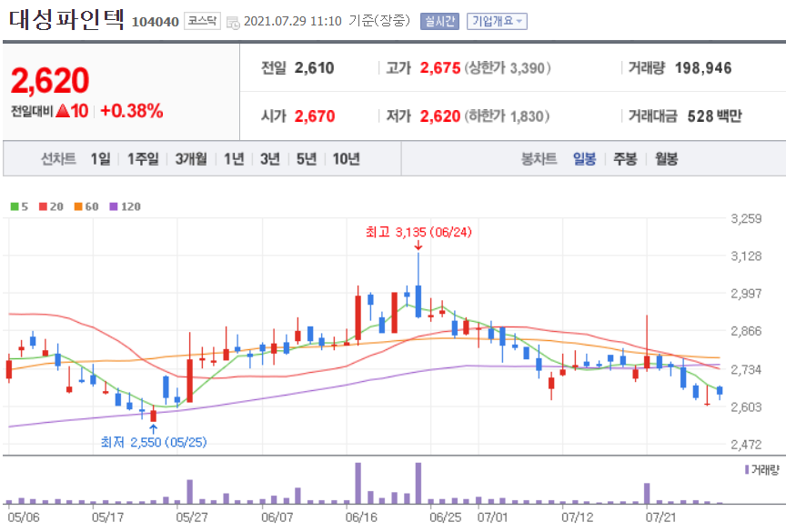Click the 07/21 date axis label
This screenshot has height=532, width=786.
coord(660,517)
